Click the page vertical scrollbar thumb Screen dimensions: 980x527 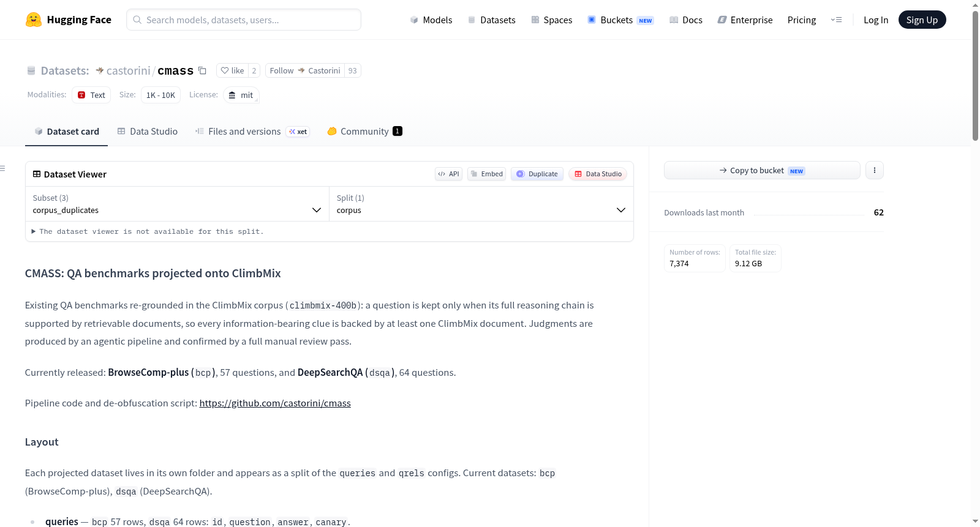pos(975,75)
